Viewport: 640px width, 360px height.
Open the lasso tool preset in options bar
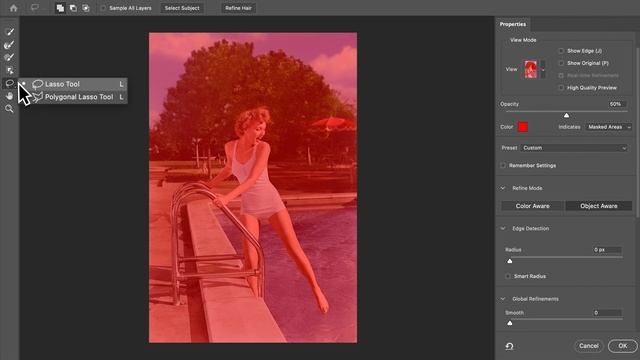35,8
